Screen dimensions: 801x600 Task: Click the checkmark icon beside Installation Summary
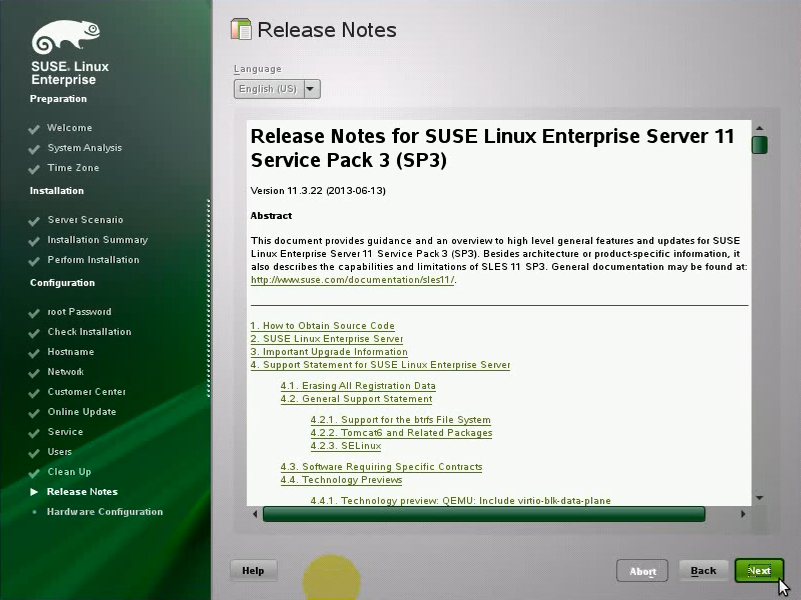coord(34,241)
